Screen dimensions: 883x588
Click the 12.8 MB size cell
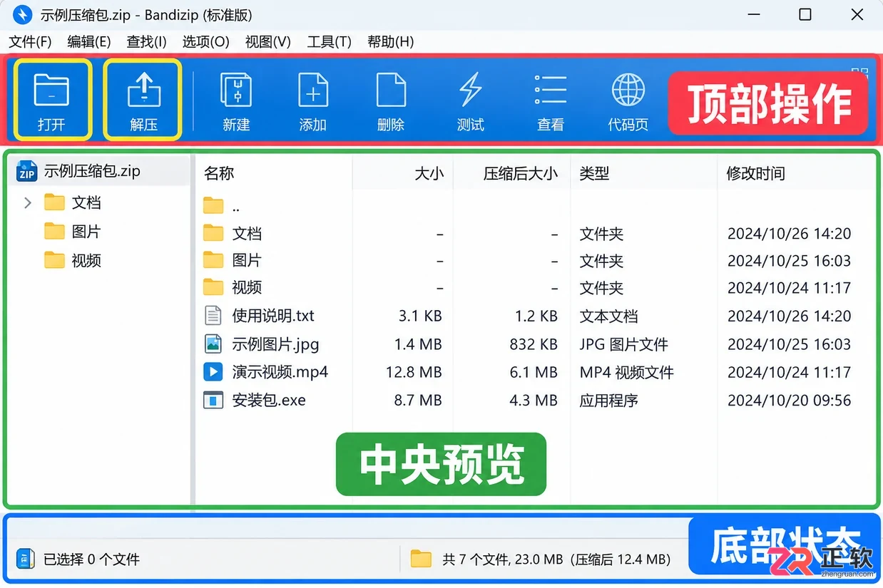tap(414, 372)
